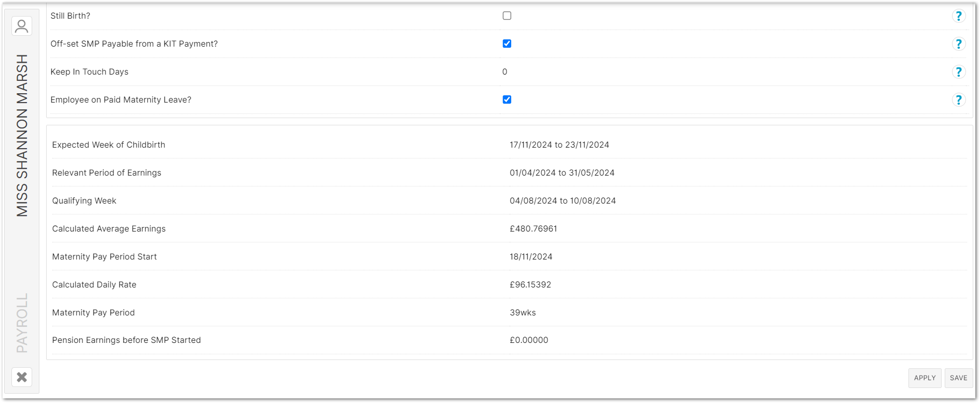Viewport: 980px width, 403px height.
Task: Uncheck Off-set SMP Payable from KIT Payment
Action: tap(507, 44)
